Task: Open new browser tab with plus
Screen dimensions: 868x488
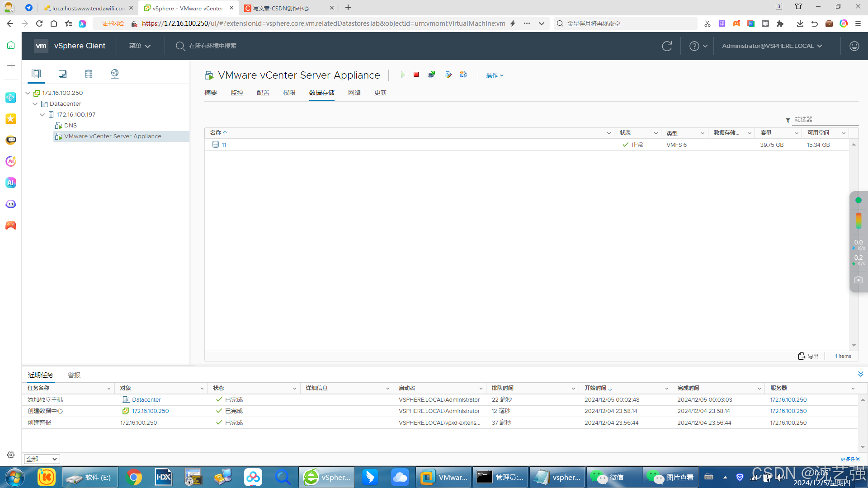Action: click(x=348, y=7)
